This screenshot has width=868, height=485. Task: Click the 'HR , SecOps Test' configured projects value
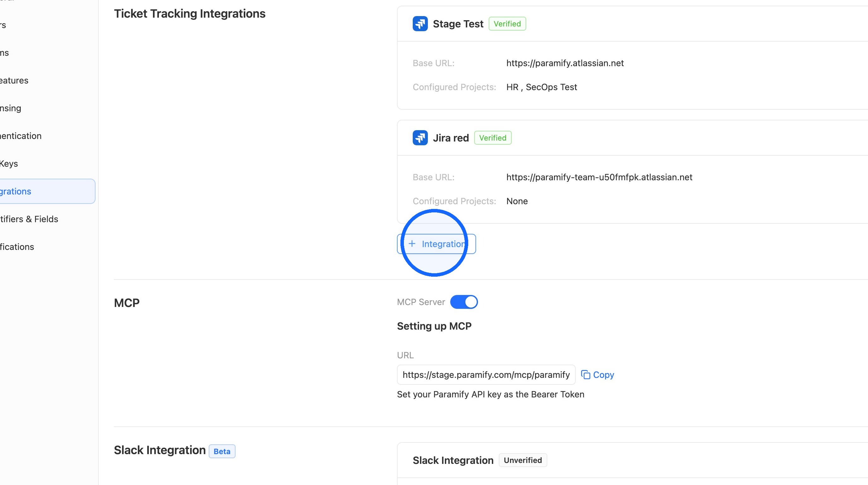point(541,87)
